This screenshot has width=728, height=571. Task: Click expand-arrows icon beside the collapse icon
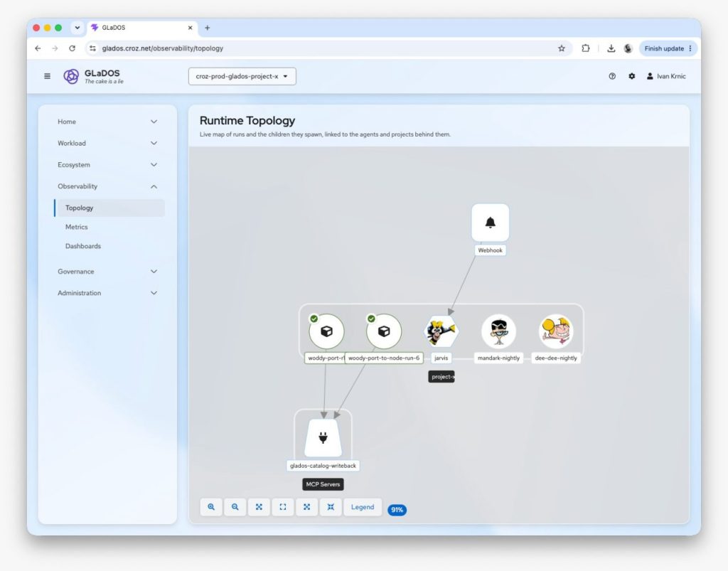point(307,507)
